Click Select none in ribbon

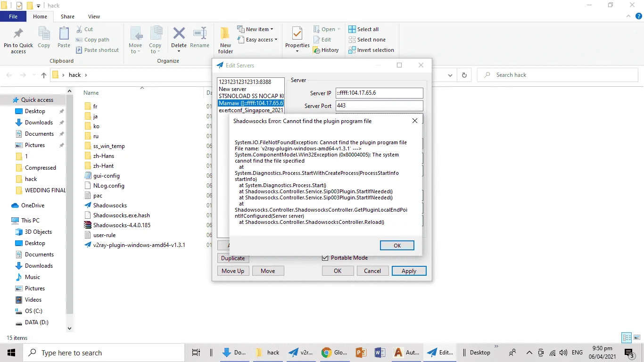[367, 40]
